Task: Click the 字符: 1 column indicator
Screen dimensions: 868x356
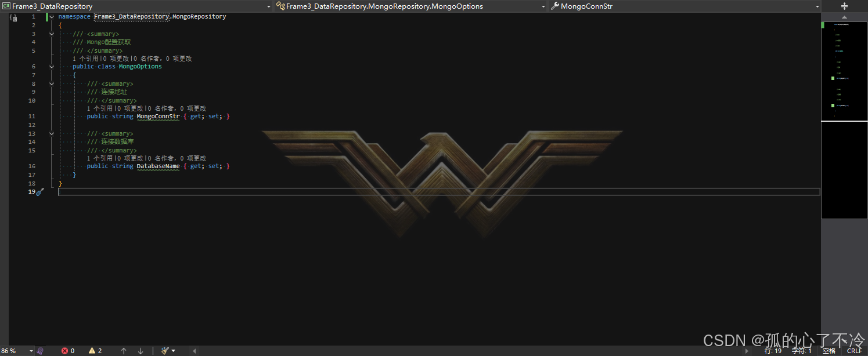Action: pos(801,351)
